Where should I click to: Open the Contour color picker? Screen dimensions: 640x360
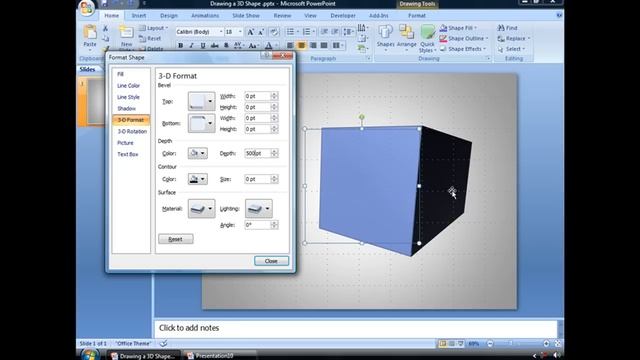tap(198, 179)
